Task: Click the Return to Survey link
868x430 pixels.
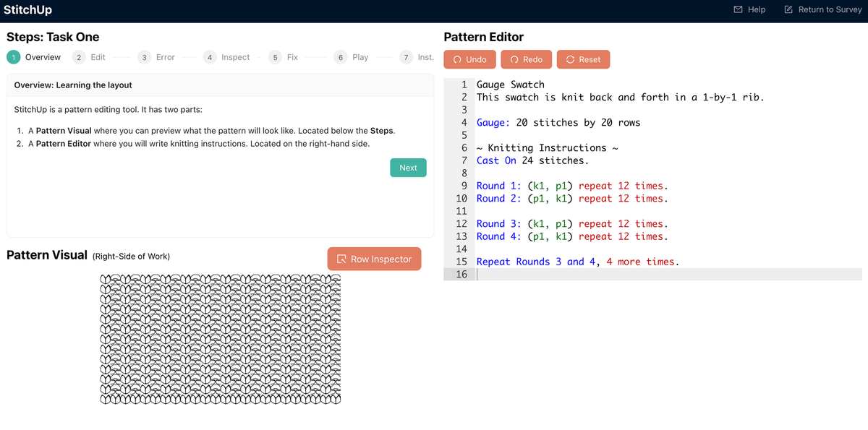Action: point(822,9)
